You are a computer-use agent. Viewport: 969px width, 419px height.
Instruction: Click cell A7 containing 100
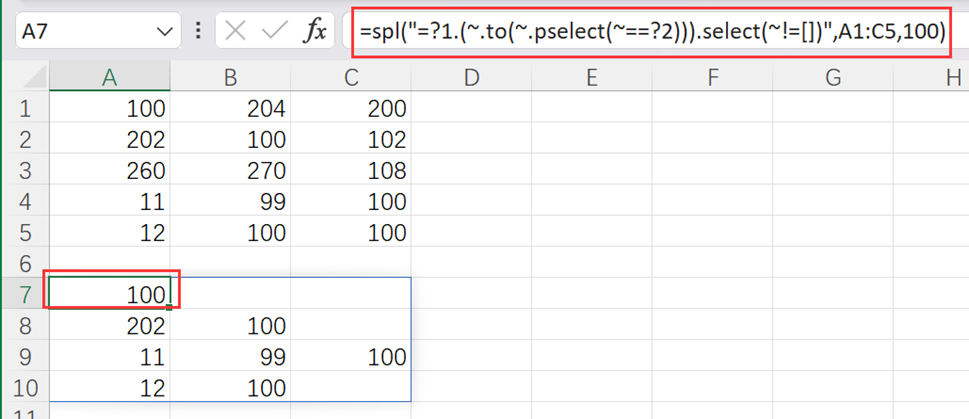(108, 294)
